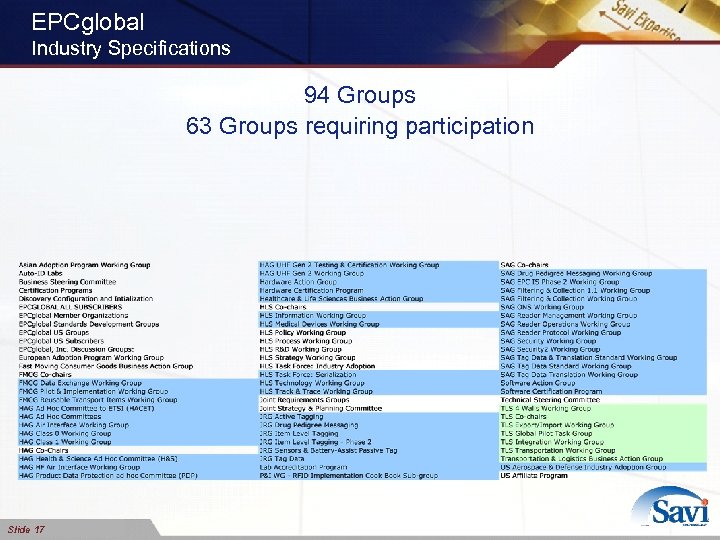Click "TLS Integration Working Group"

pos(552,442)
